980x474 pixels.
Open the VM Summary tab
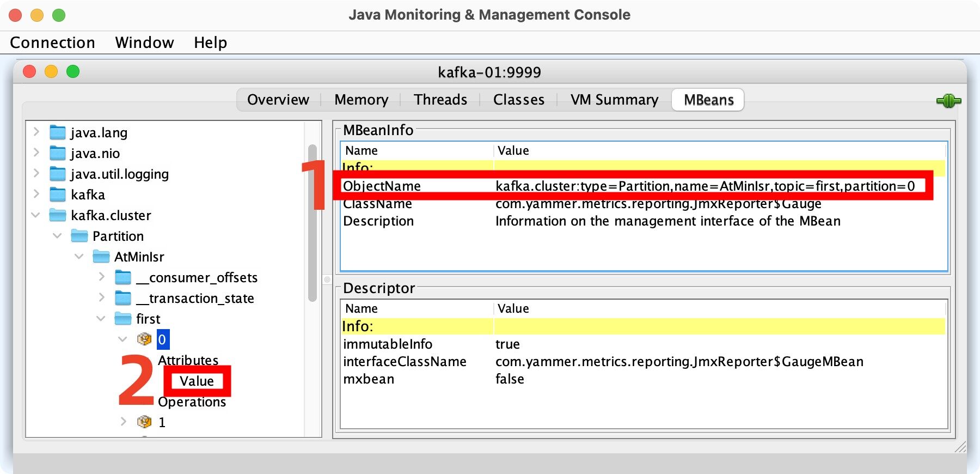(614, 100)
